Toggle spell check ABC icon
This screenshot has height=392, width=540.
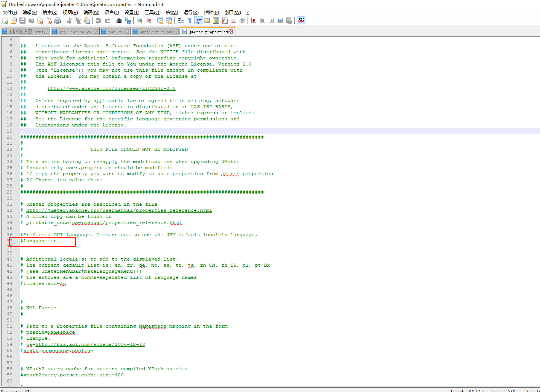pos(301,21)
